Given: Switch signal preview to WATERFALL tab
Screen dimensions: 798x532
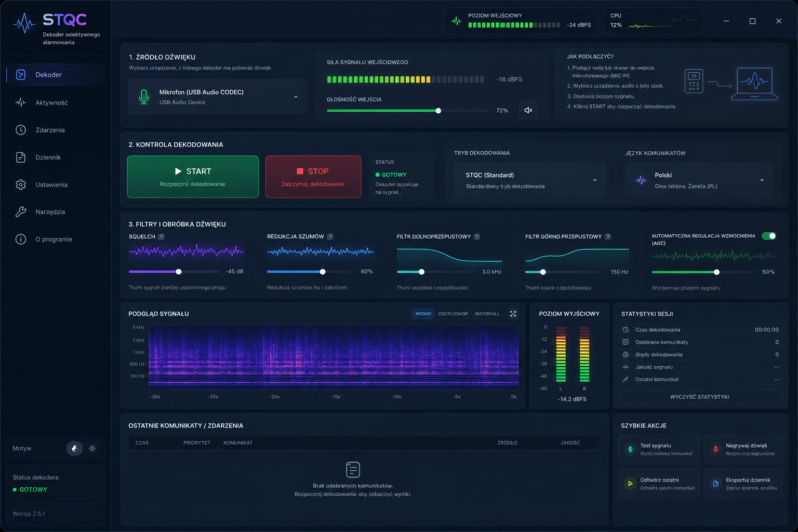Looking at the screenshot, I should 487,314.
